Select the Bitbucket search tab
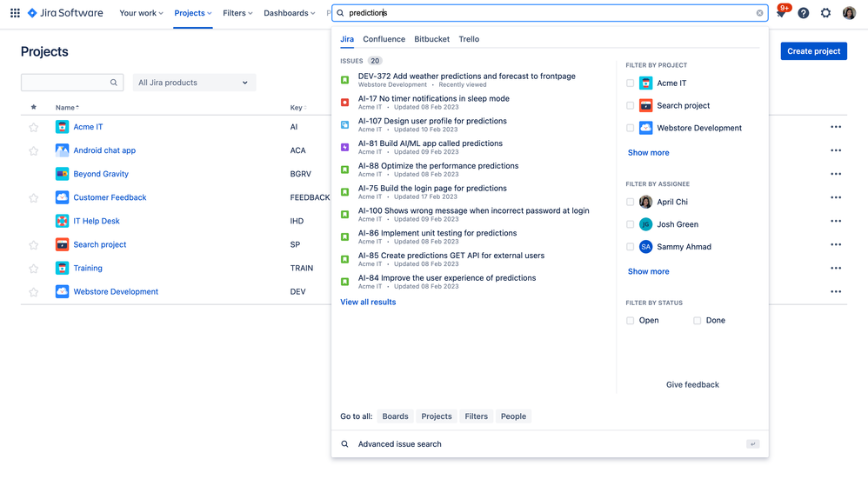The height and width of the screenshot is (499, 868). point(431,39)
